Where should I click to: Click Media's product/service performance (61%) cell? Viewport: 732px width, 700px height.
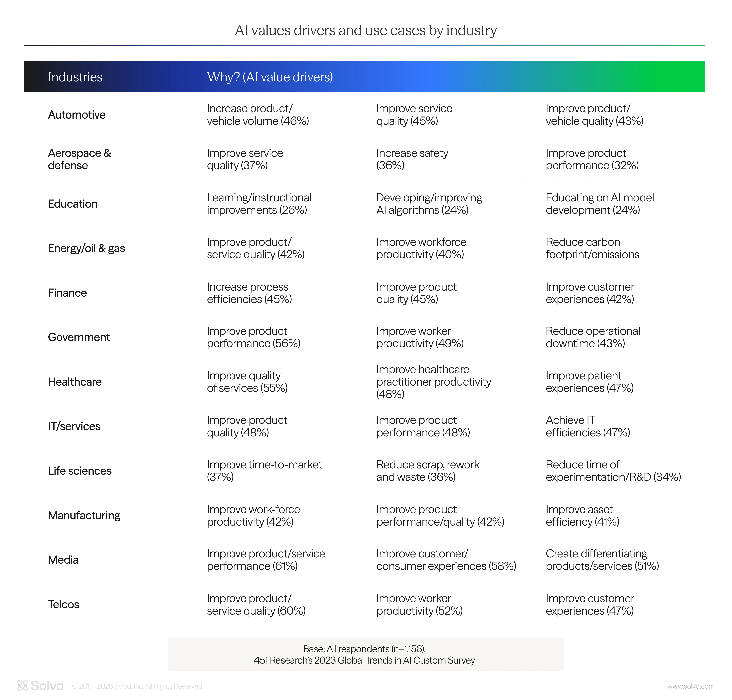tap(266, 560)
